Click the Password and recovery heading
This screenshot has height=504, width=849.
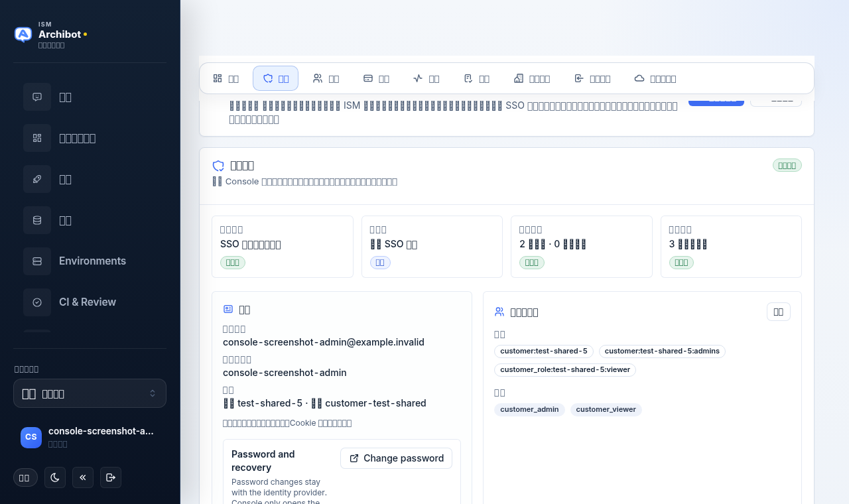(263, 461)
